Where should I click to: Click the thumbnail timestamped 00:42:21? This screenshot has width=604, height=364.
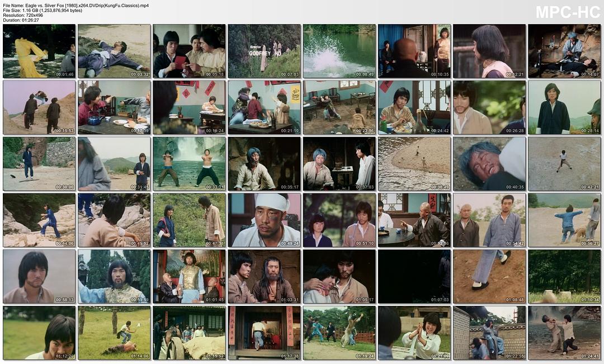(x=564, y=164)
